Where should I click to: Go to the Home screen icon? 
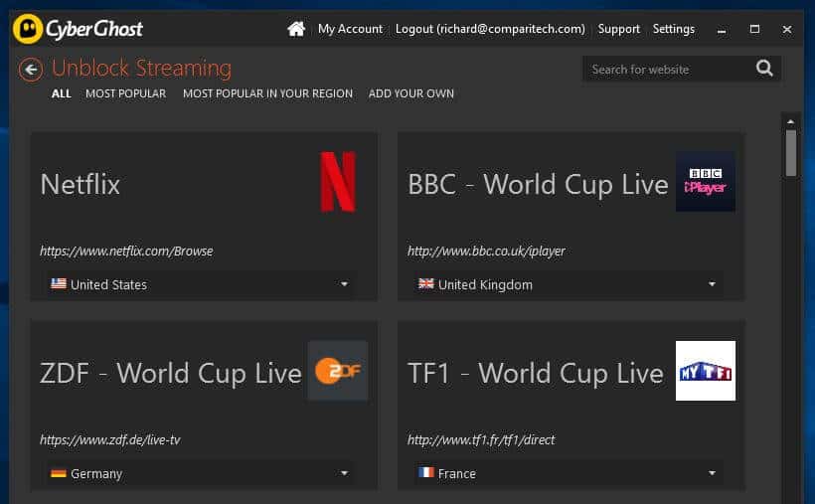(x=296, y=29)
